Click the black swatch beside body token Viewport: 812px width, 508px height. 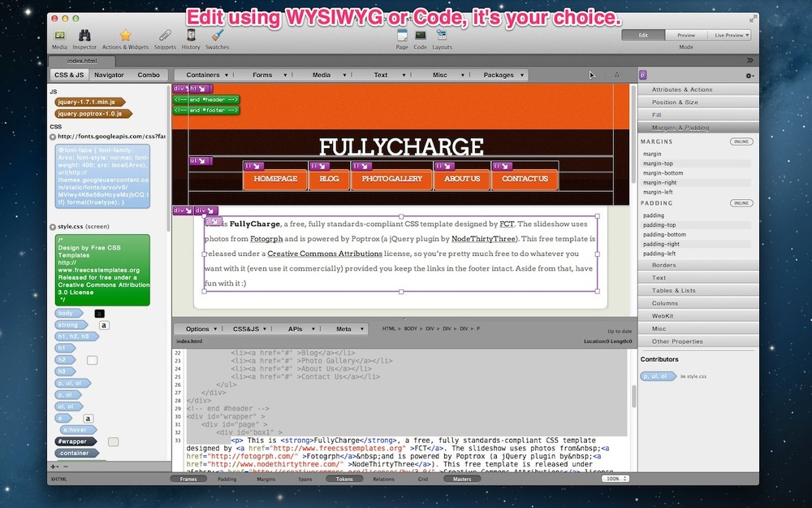point(99,314)
